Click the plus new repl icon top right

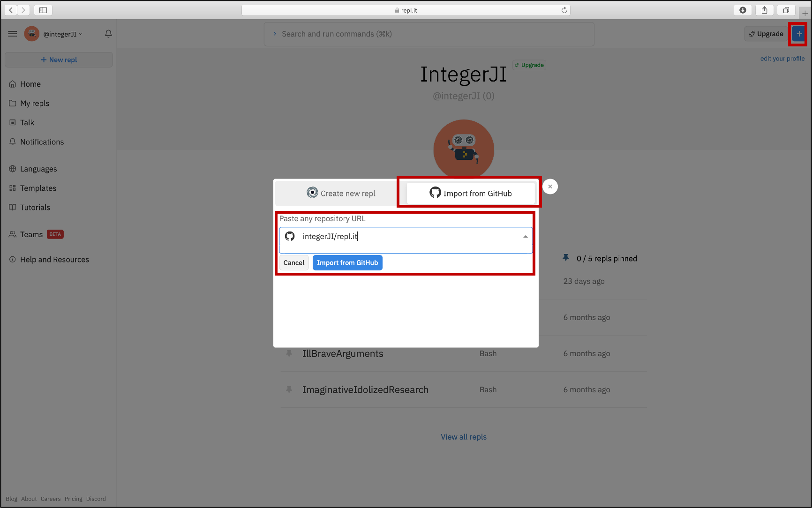point(799,34)
